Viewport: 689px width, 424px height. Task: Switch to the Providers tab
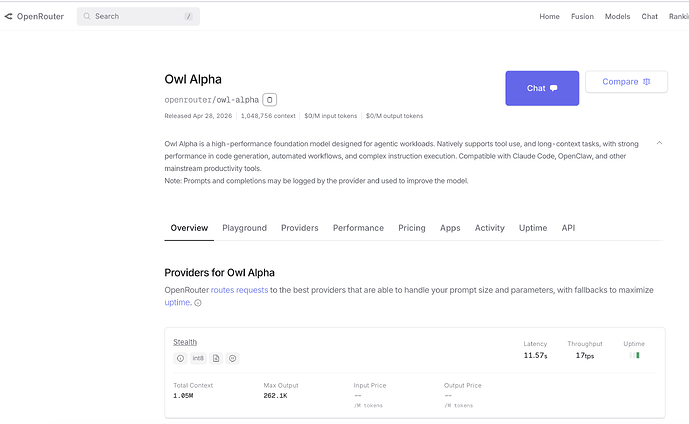pyautogui.click(x=300, y=228)
